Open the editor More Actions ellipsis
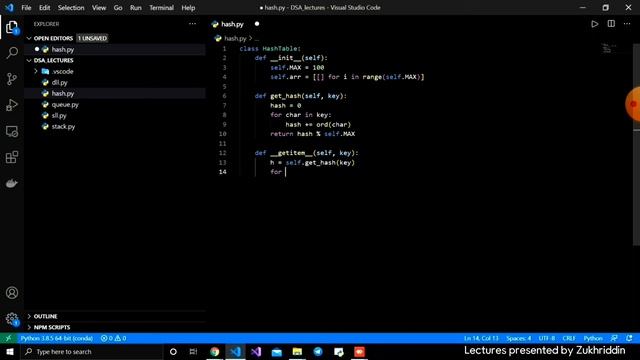The image size is (640, 360). [x=627, y=24]
